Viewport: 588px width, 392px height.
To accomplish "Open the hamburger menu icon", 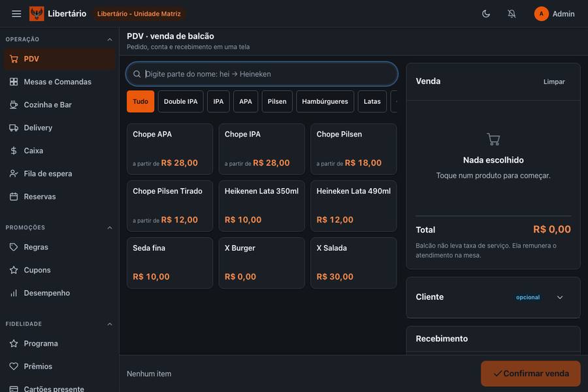I will point(16,14).
